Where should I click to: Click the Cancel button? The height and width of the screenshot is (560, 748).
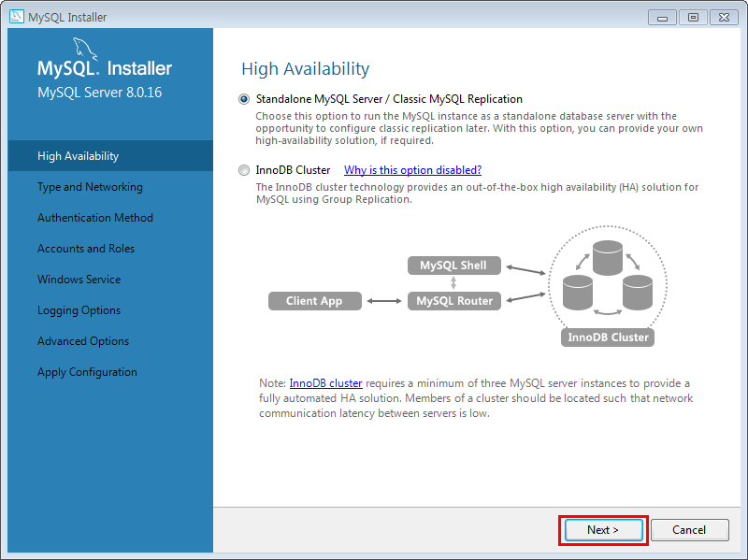point(689,530)
